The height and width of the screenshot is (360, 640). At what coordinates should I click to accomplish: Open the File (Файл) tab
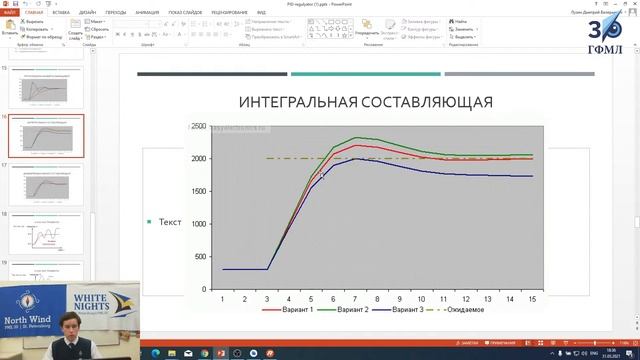pos(9,13)
